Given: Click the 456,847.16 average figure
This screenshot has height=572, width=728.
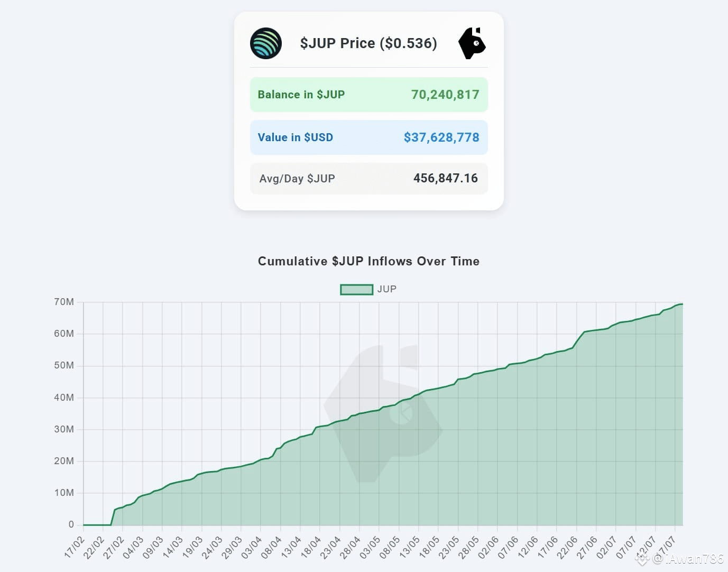Looking at the screenshot, I should [446, 178].
